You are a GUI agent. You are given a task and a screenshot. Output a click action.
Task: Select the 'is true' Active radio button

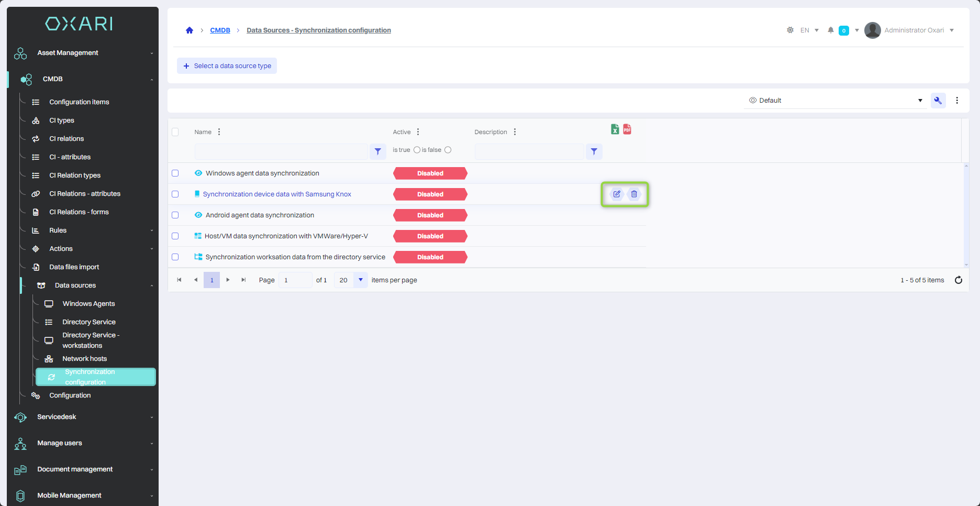[x=417, y=150]
